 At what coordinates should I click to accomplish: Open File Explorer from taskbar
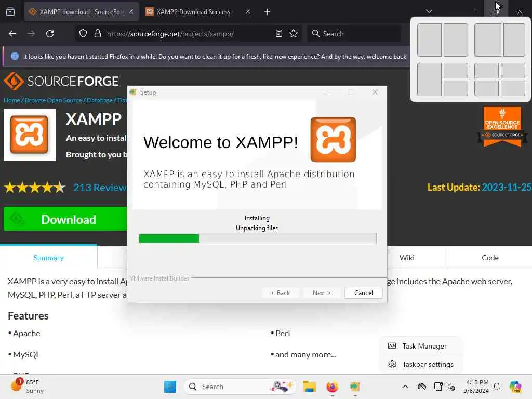310,387
